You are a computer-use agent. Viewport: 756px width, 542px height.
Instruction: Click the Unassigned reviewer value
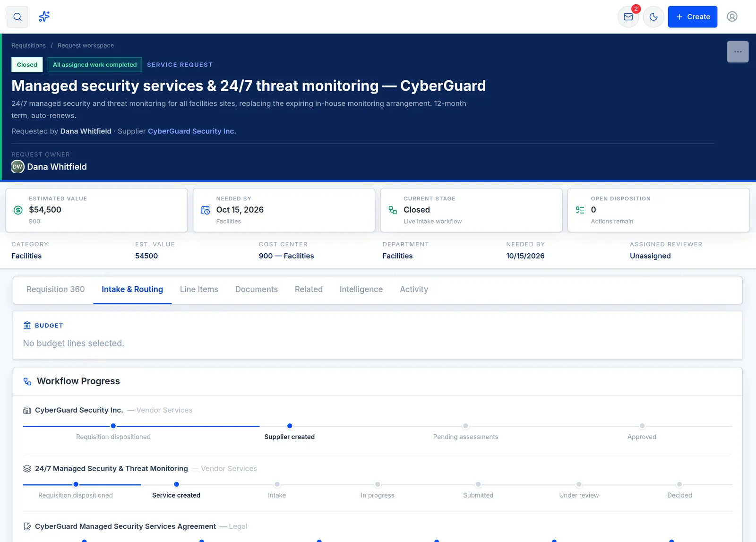click(x=650, y=256)
